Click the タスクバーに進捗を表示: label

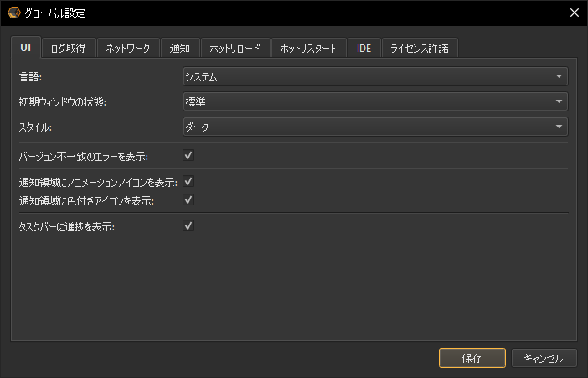(67, 227)
